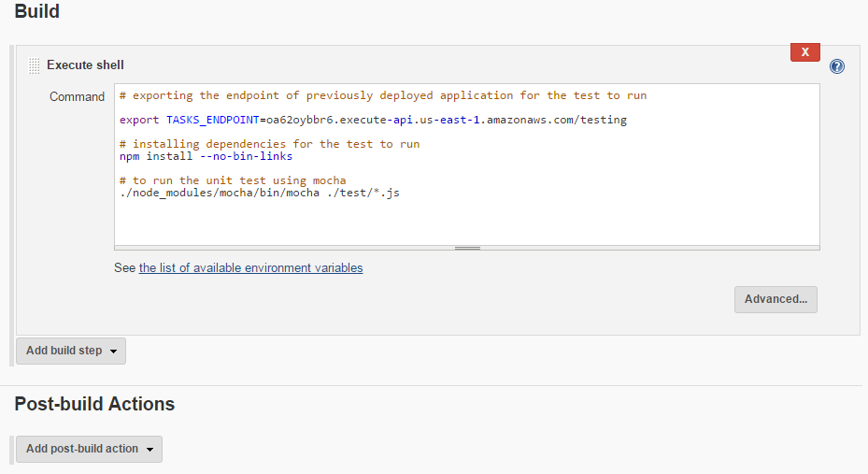Open the Add post-build action dropdown
Viewport: 868px width, 474px height.
(x=89, y=449)
